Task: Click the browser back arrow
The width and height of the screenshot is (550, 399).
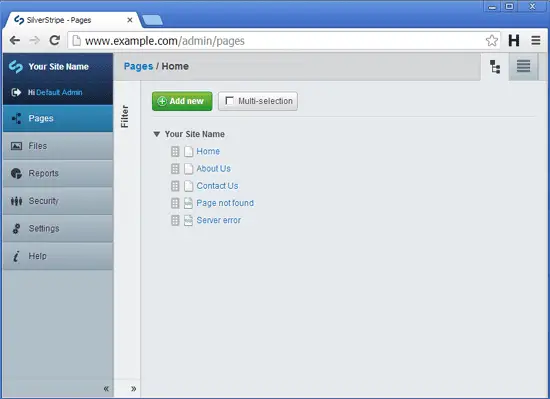Action: point(15,41)
